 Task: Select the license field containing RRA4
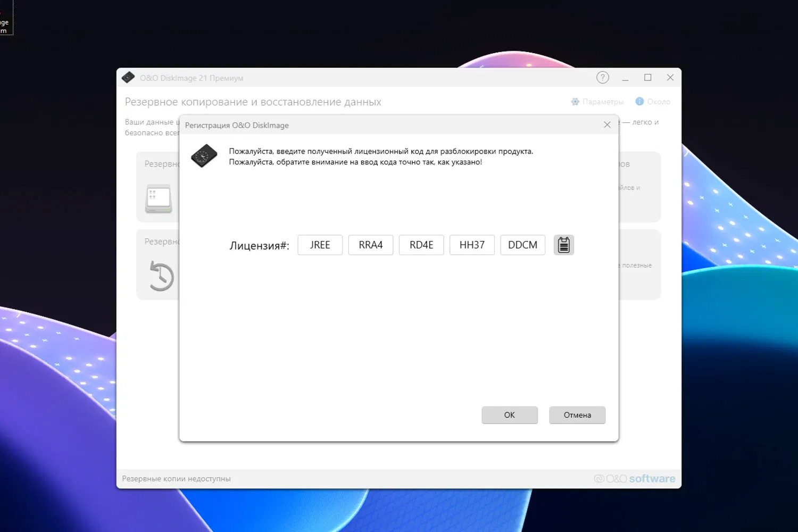click(371, 245)
